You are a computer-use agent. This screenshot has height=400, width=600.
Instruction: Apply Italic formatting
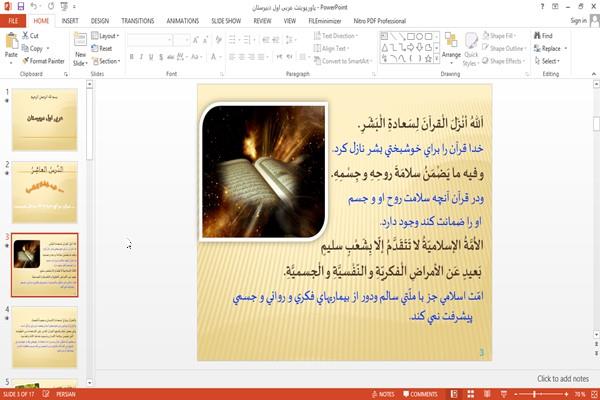(x=141, y=57)
